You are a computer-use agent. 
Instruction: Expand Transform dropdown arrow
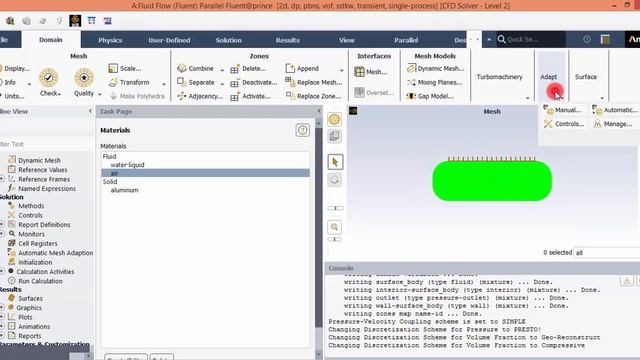pos(164,84)
